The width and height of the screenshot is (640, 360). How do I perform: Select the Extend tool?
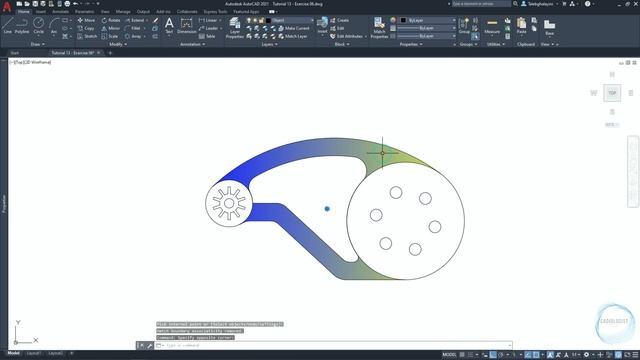(x=135, y=20)
